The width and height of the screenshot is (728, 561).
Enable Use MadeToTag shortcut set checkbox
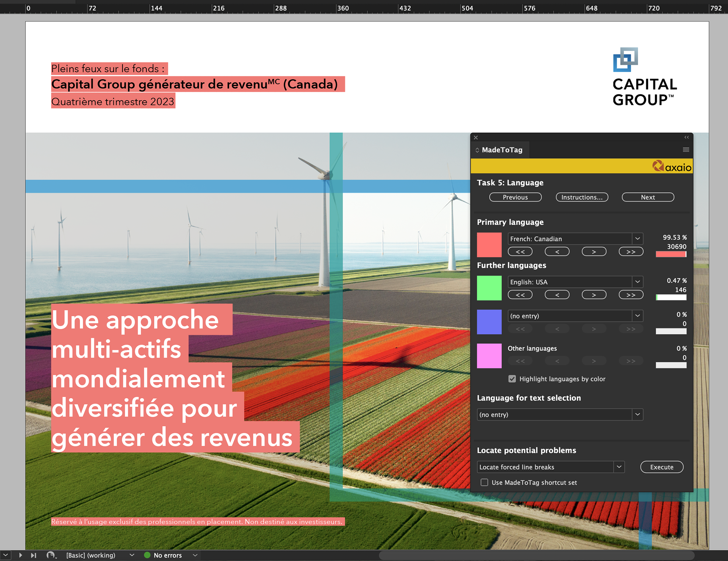[485, 482]
